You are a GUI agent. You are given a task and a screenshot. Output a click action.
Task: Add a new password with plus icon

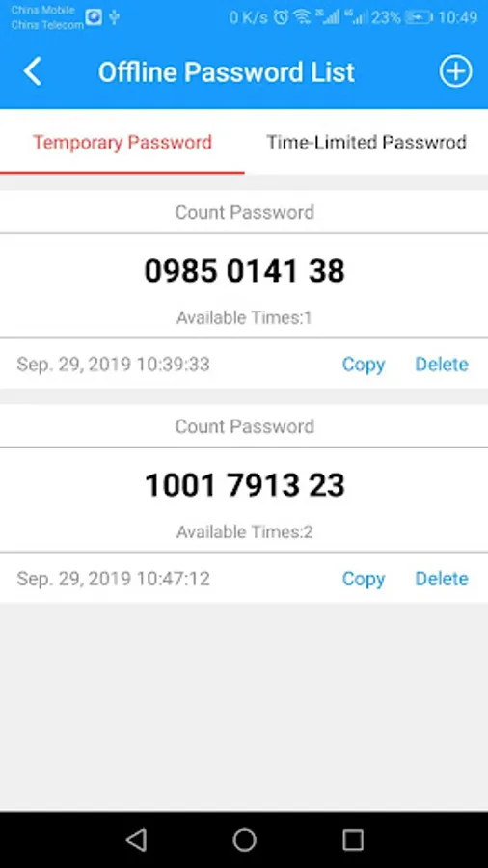pyautogui.click(x=455, y=71)
